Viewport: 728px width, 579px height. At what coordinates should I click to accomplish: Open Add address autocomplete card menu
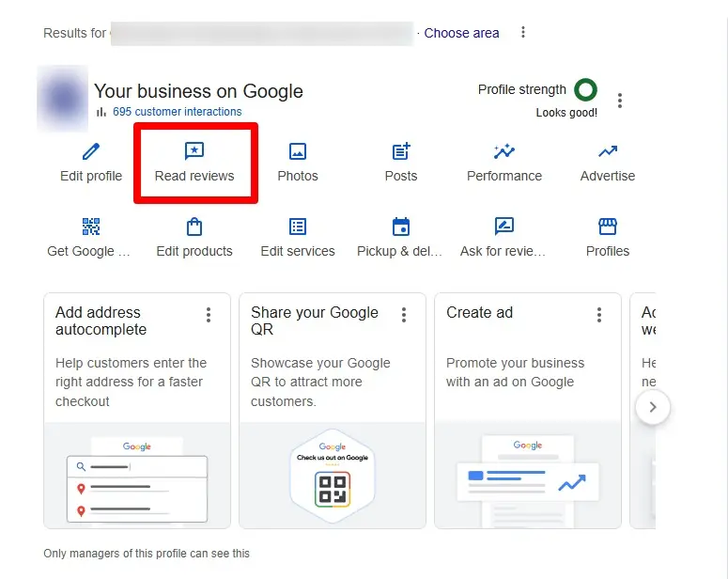point(209,315)
